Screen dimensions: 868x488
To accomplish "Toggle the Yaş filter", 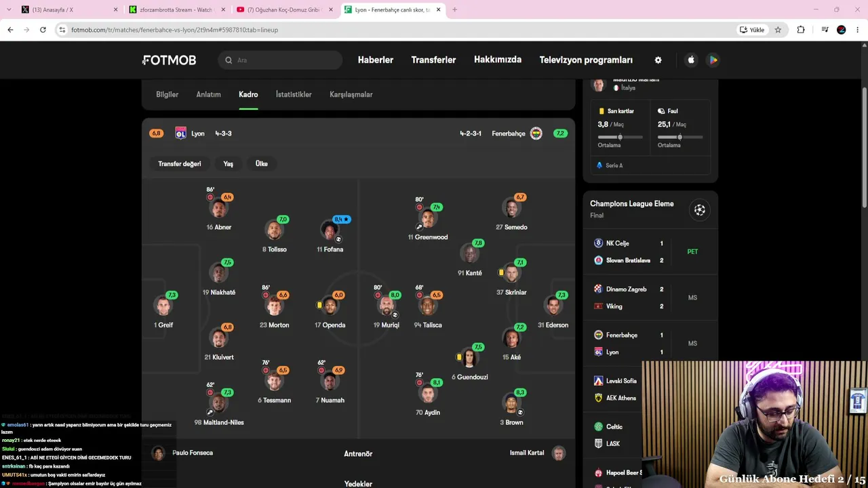I will 229,164.
